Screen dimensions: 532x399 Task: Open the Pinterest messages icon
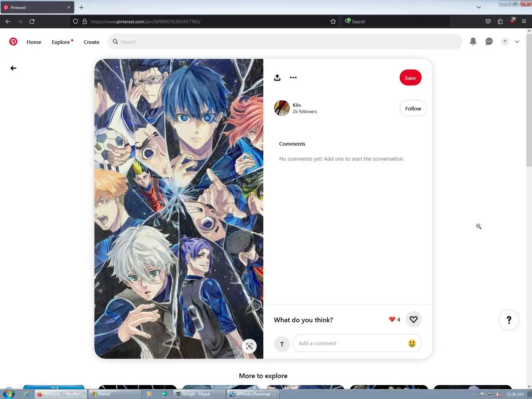[489, 42]
